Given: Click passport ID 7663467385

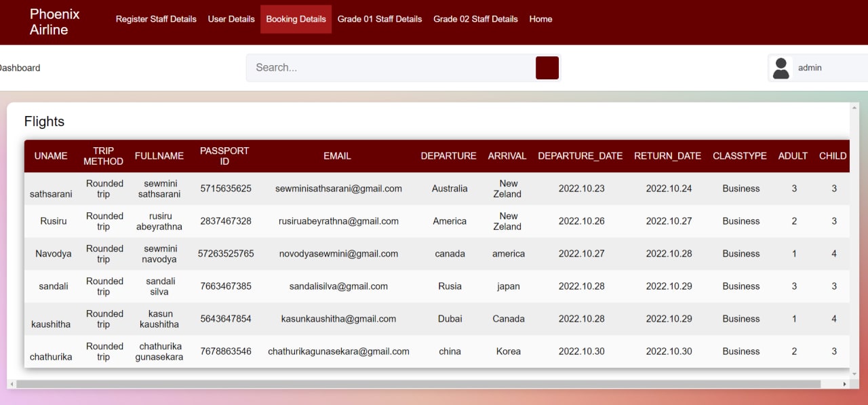Looking at the screenshot, I should point(226,286).
